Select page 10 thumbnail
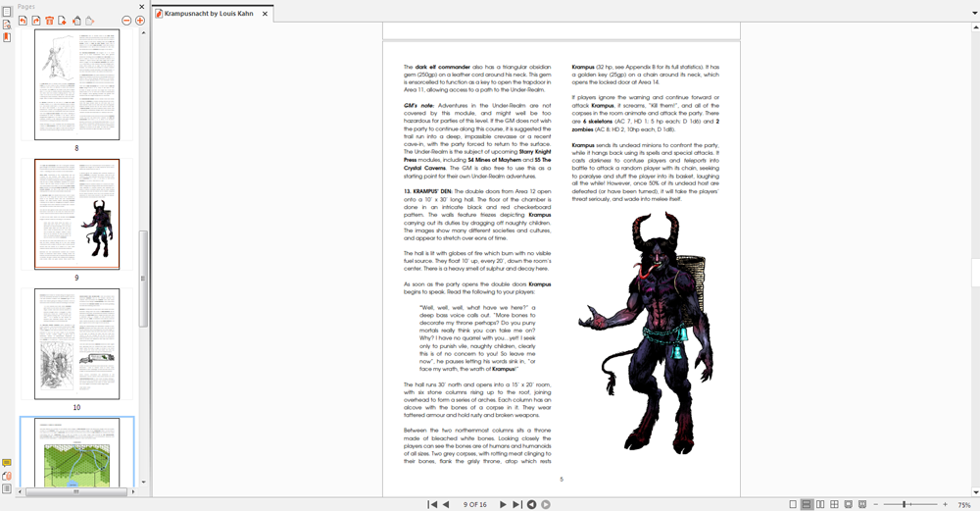 76,343
